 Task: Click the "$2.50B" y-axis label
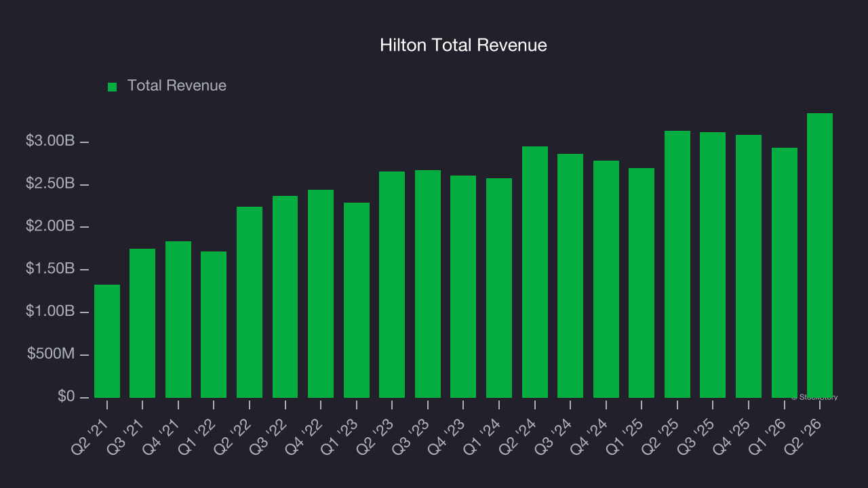(50, 184)
